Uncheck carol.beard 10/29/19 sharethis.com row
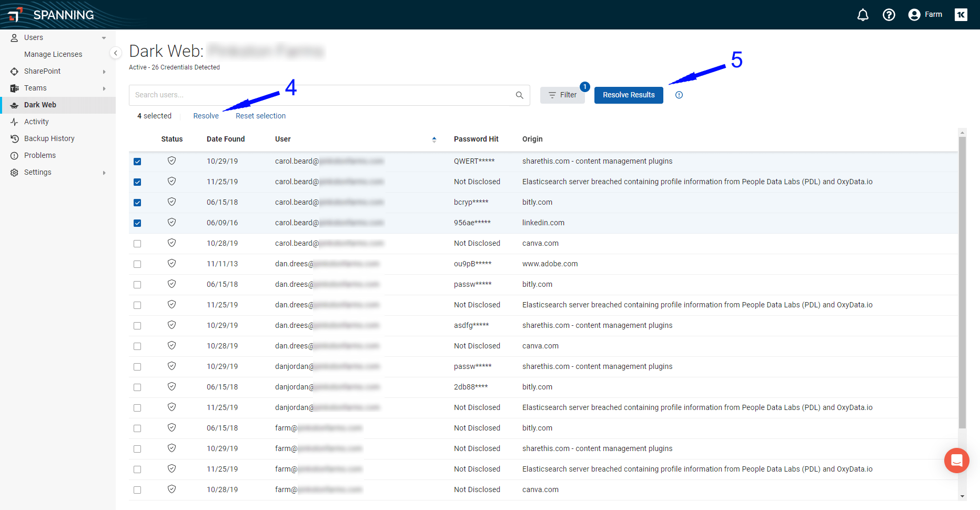 point(137,162)
